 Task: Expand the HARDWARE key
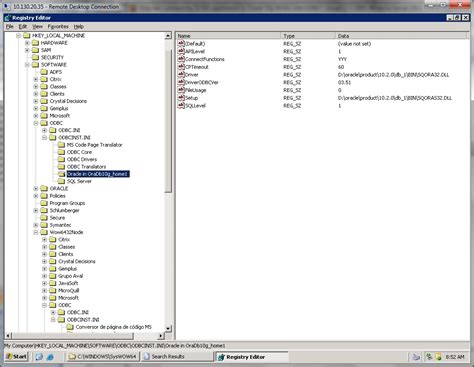point(27,43)
